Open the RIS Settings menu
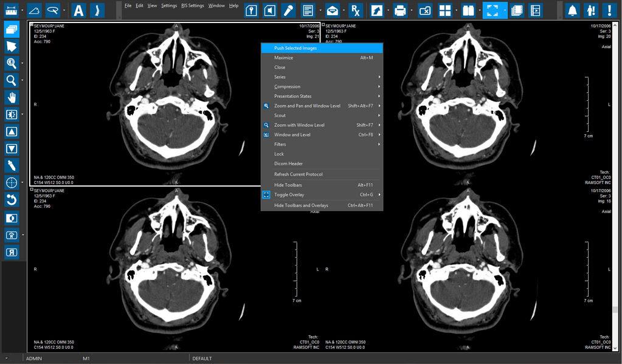This screenshot has height=364, width=622. click(x=192, y=5)
